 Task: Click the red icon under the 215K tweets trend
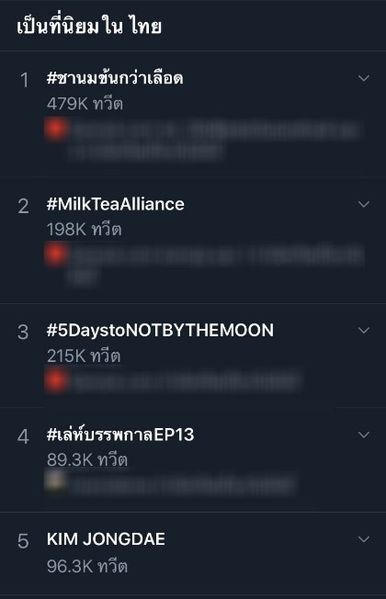[x=57, y=381]
